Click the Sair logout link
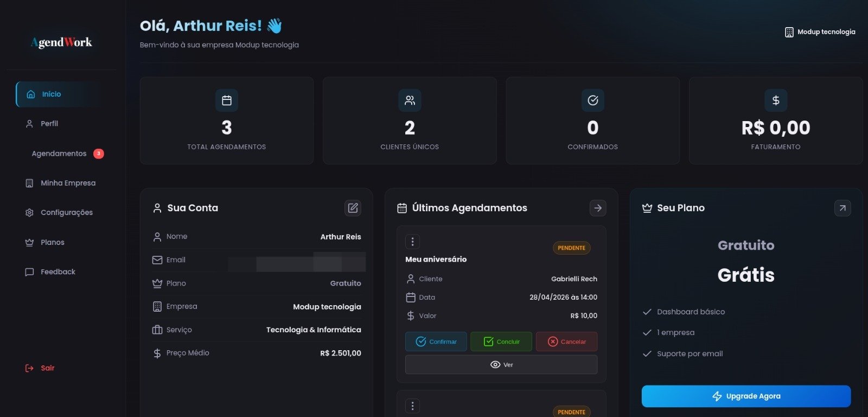Screen dimensions: 868x417 tap(40, 368)
